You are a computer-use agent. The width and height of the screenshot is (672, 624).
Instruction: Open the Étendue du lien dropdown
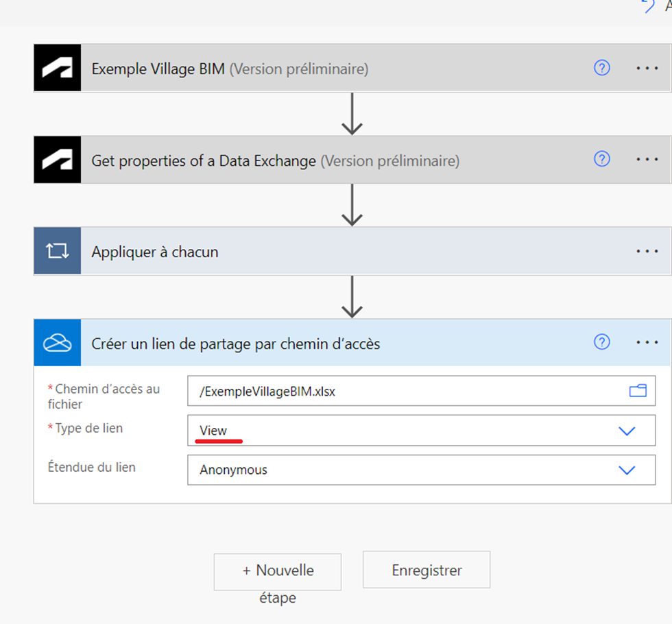tap(421, 470)
